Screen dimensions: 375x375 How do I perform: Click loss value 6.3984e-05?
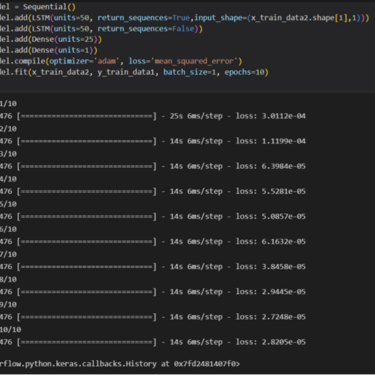point(284,166)
